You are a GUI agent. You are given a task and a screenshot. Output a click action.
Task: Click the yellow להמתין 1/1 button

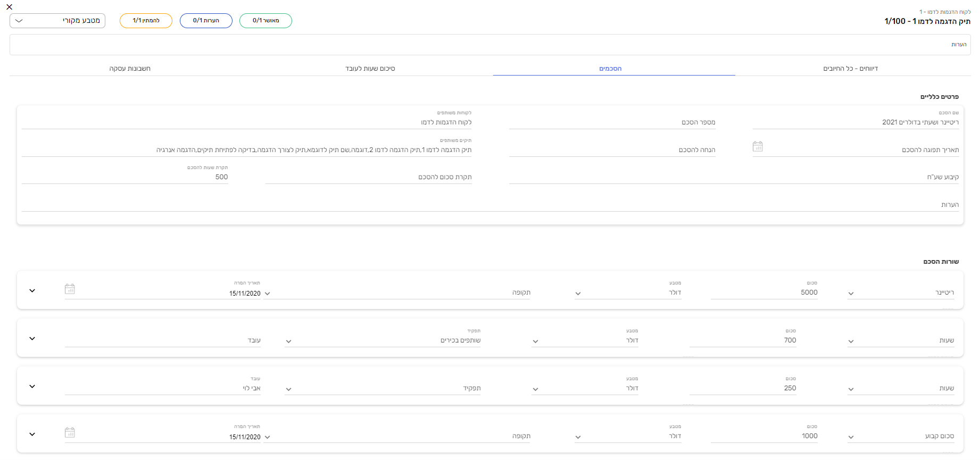146,21
